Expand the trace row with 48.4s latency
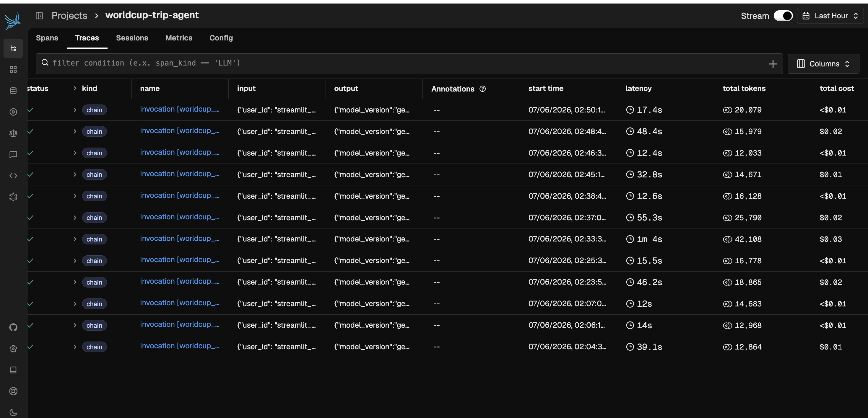Viewport: 868px width, 418px height. click(75, 131)
